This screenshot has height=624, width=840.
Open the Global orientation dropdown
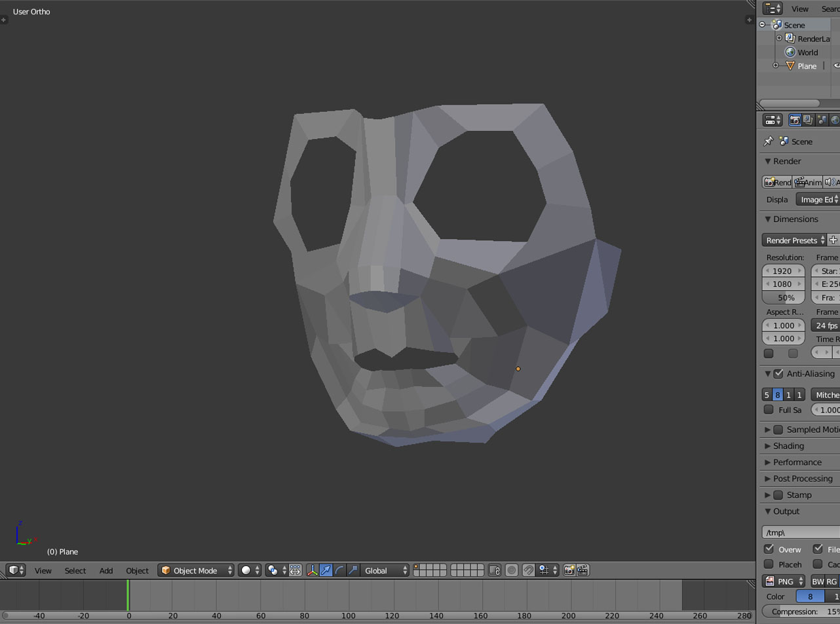[385, 570]
